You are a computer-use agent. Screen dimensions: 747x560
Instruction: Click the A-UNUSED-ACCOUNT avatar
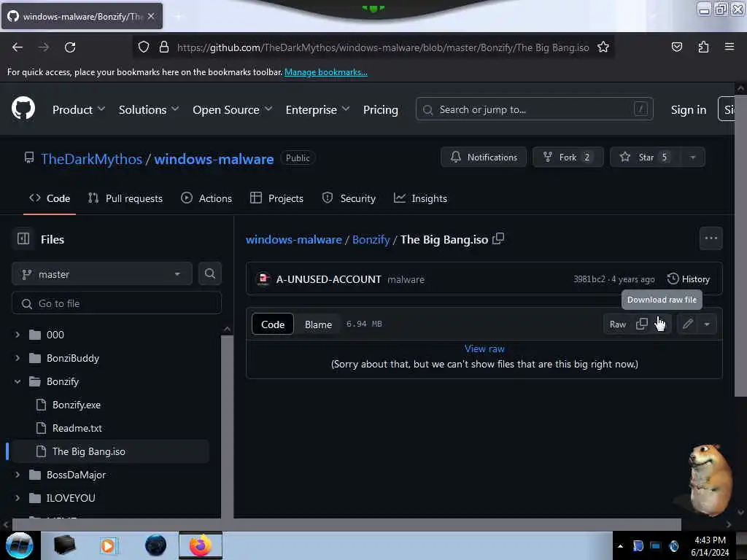(263, 279)
